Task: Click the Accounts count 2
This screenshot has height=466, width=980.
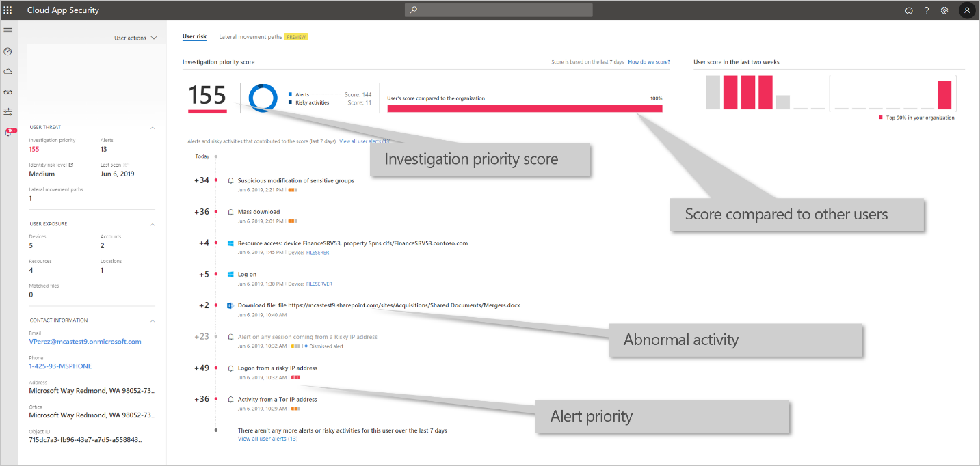Action: click(x=102, y=245)
